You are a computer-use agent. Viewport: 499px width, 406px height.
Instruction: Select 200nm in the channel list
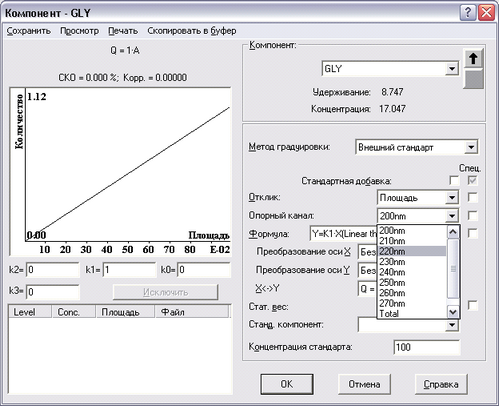412,230
